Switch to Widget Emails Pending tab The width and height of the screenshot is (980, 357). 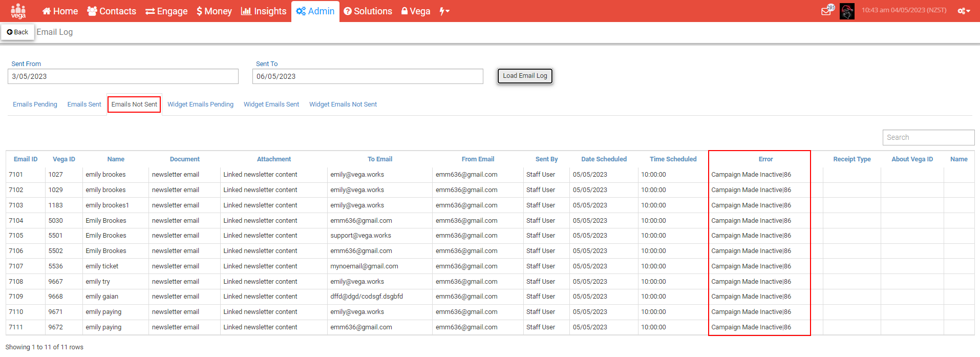pyautogui.click(x=200, y=104)
